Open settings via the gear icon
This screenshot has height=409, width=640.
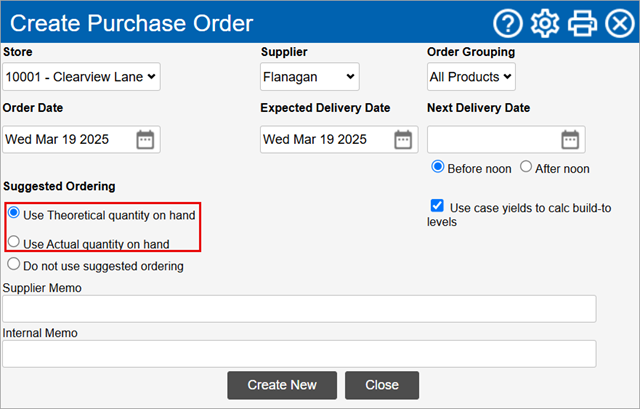pos(545,23)
